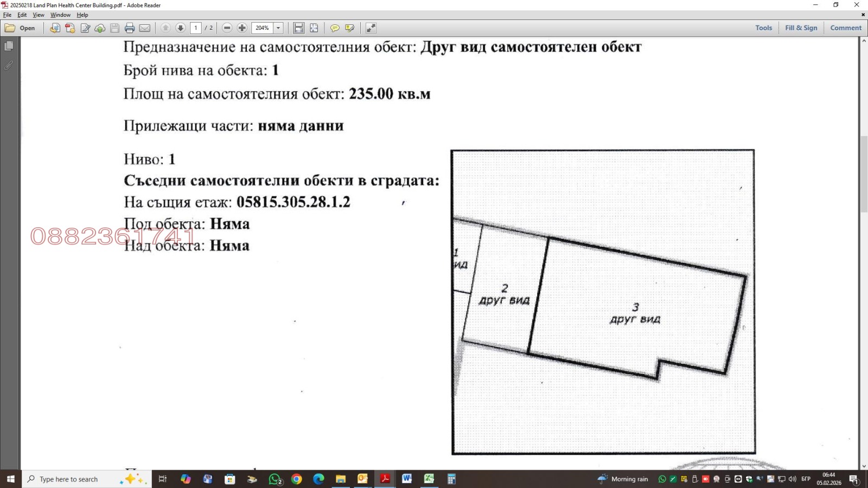Open WhatsApp from taskbar
This screenshot has width=868, height=488.
275,479
